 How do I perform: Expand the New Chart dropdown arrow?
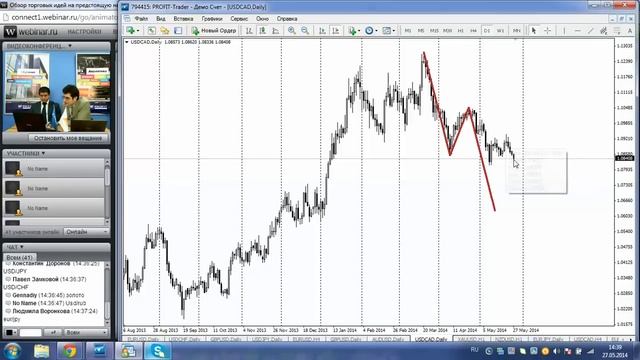(x=138, y=31)
